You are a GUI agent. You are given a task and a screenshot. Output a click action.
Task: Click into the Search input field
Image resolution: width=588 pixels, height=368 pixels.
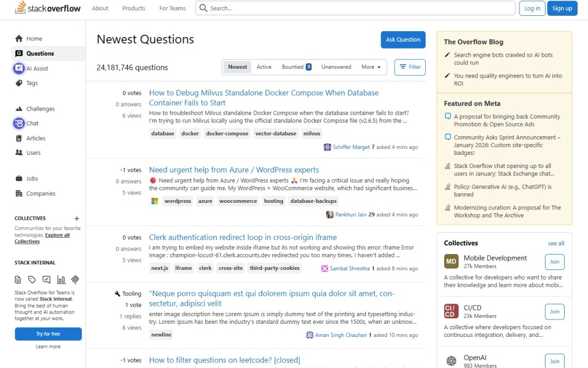tap(359, 8)
